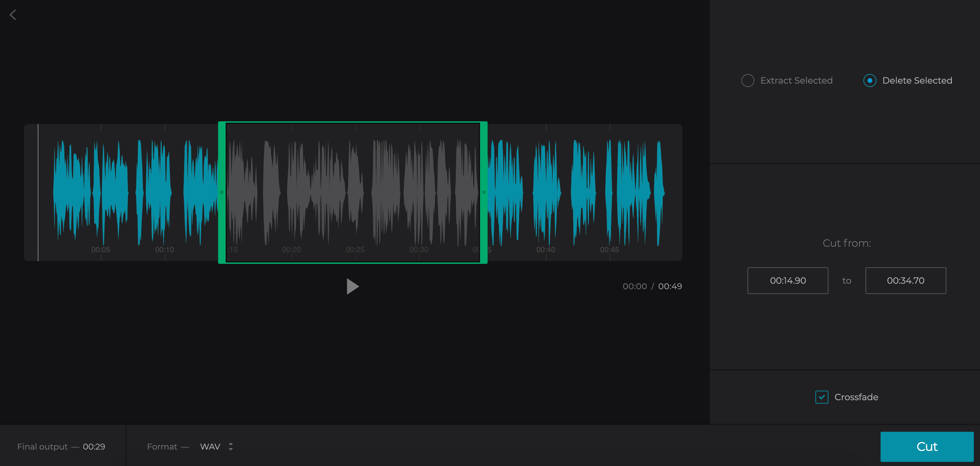The width and height of the screenshot is (980, 466).
Task: Click the Cut from time value 00:14.90
Action: coord(788,281)
